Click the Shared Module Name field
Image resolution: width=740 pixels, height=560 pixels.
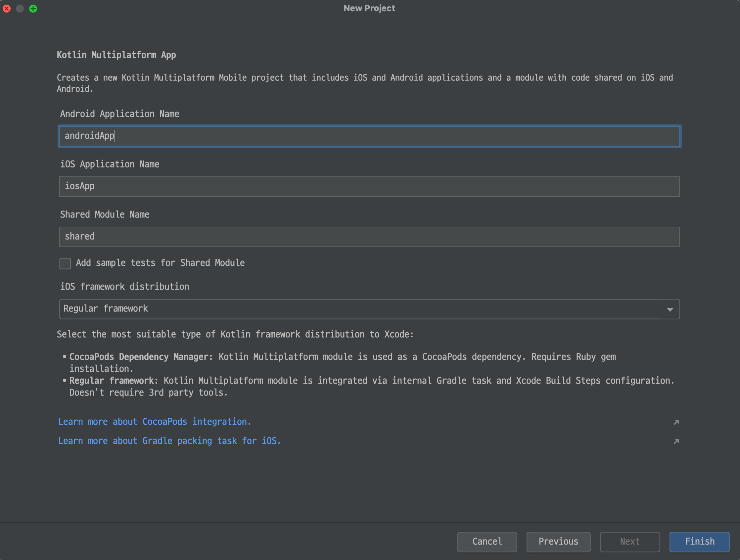(x=369, y=237)
